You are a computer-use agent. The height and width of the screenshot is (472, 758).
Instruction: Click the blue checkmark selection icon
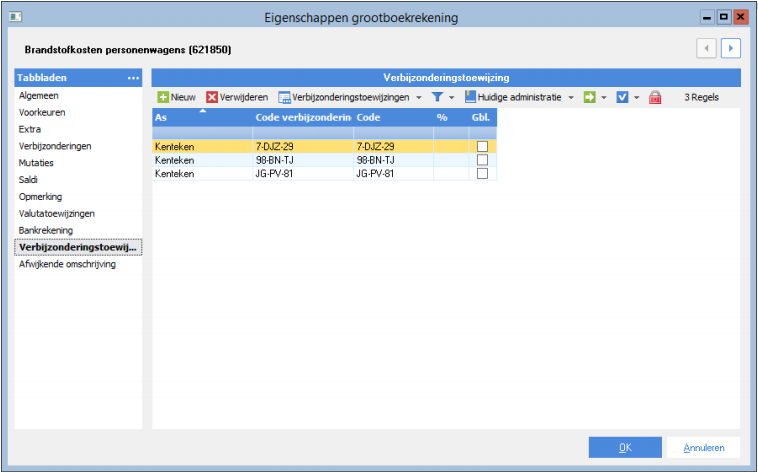point(622,97)
